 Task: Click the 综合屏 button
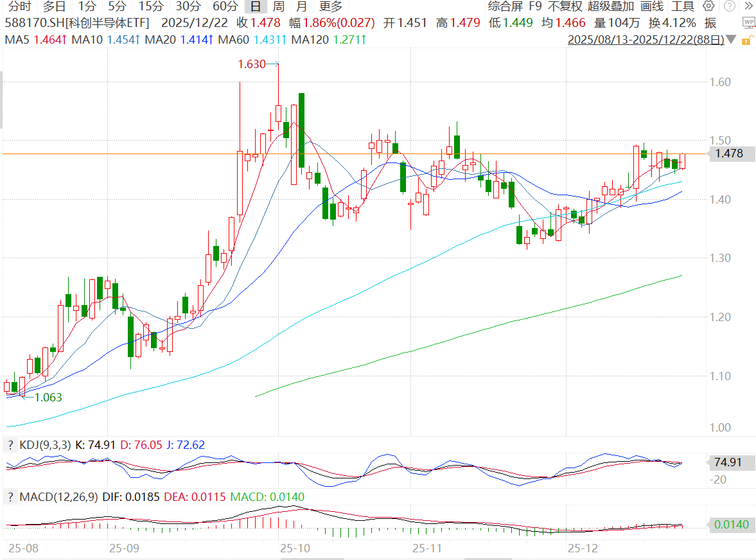(505, 6)
